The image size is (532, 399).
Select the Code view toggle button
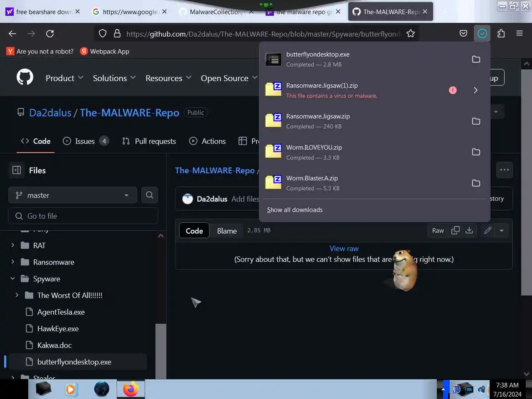pos(194,231)
